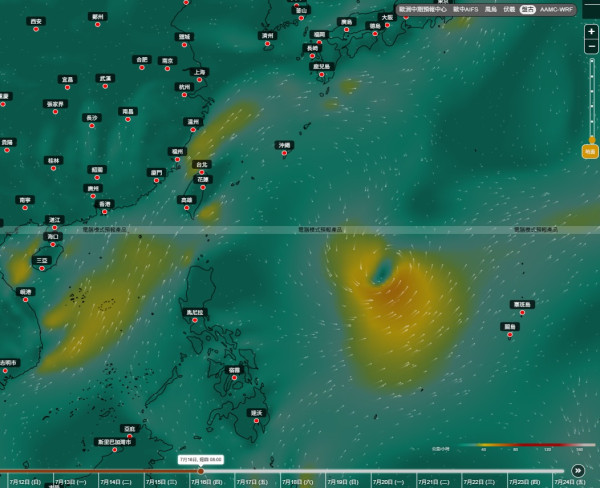Click the 香港 city label
The image size is (600, 488).
pos(104,204)
